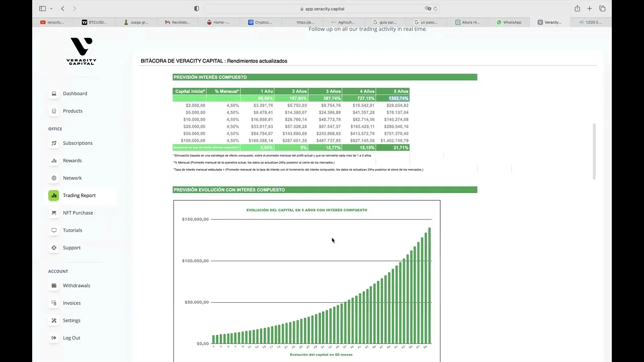Click the Veracity Capital logo
The image size is (644, 362).
(81, 51)
